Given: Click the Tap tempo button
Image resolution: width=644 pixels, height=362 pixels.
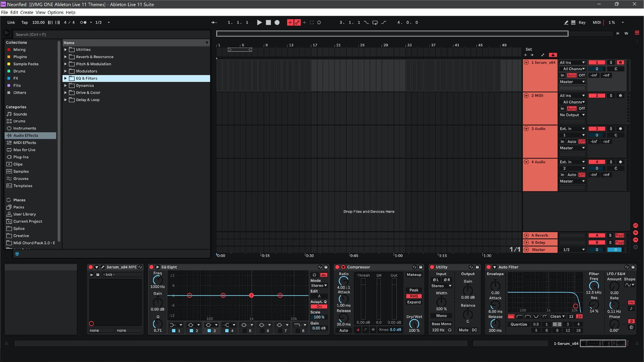Looking at the screenshot, I should [25, 23].
